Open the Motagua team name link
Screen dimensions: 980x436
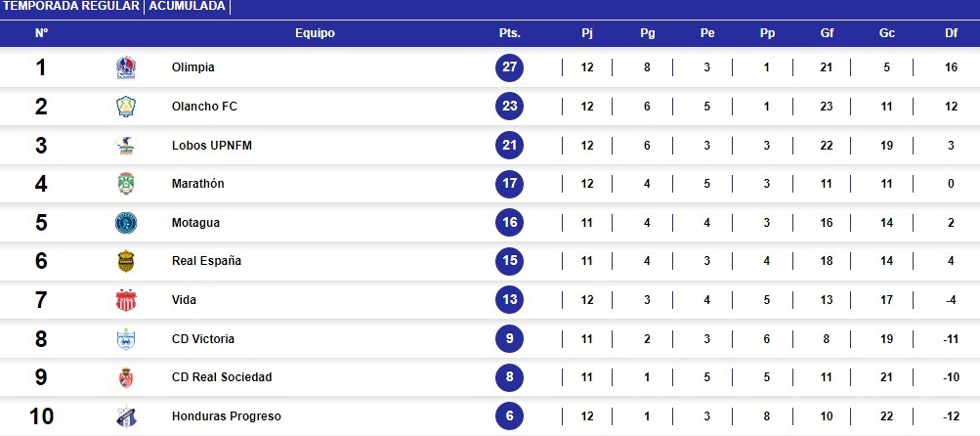(195, 223)
